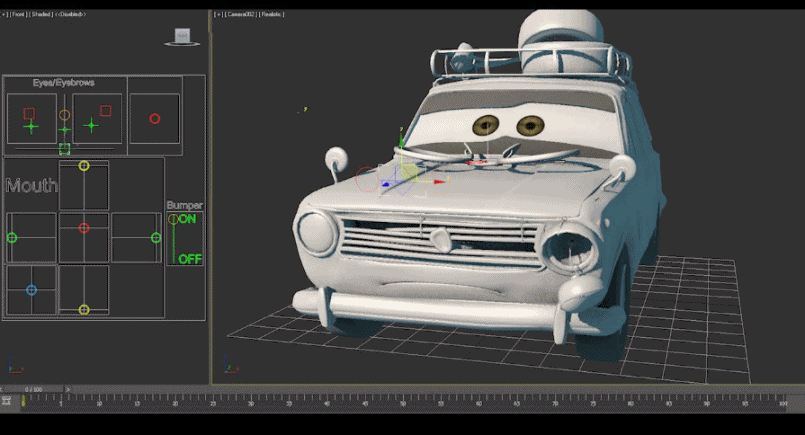The image size is (805, 435).
Task: Open the [Front] point-of-view label menu
Action: point(18,14)
